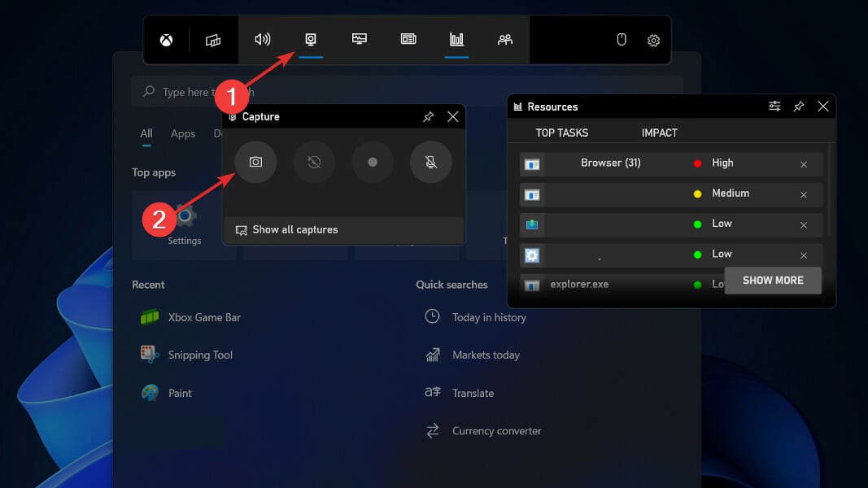
Task: Toggle the microphone off in the Capture widget
Action: pyautogui.click(x=431, y=162)
